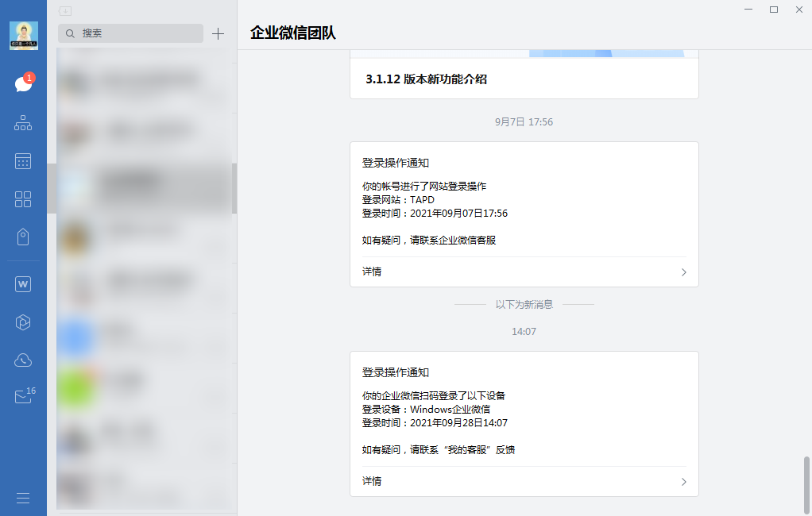Open 详情 of the TAPD login notice

point(373,271)
